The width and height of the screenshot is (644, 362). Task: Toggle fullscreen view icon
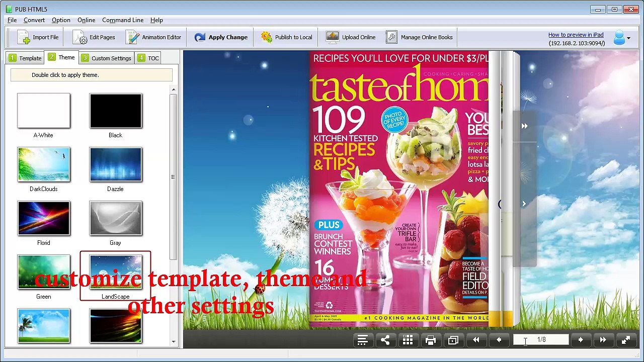click(625, 340)
